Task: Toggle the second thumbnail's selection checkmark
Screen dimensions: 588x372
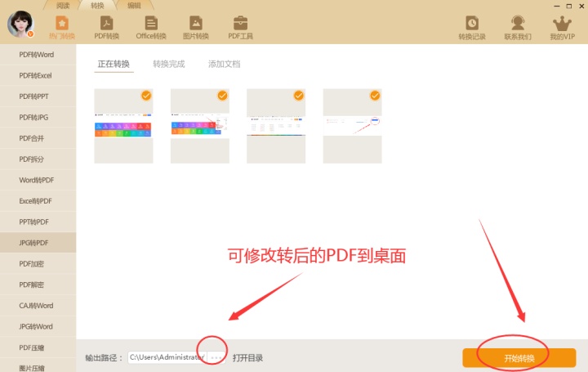Action: [222, 96]
